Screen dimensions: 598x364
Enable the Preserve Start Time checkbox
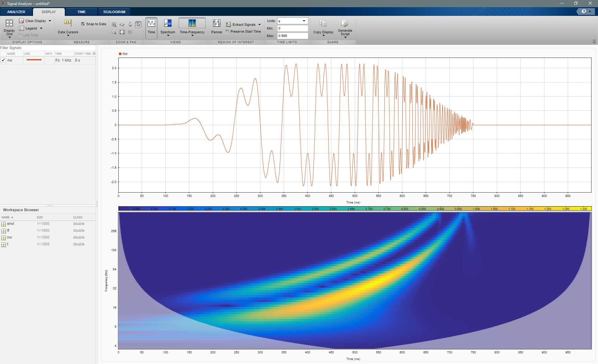pyautogui.click(x=227, y=31)
